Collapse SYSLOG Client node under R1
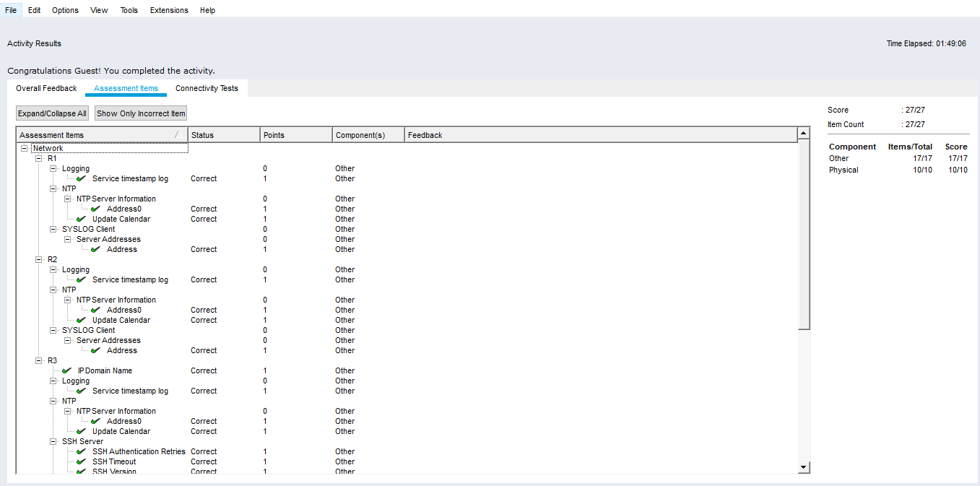 pyautogui.click(x=53, y=229)
